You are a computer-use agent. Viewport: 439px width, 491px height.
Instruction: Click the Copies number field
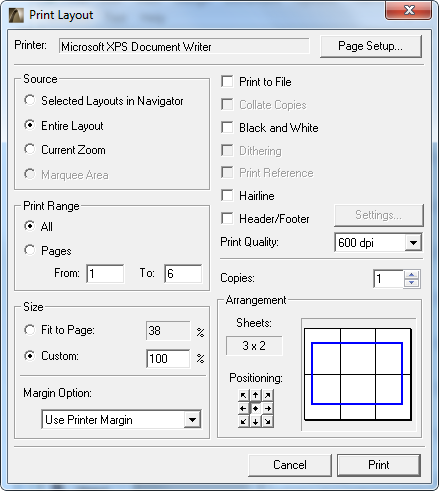[x=388, y=279]
